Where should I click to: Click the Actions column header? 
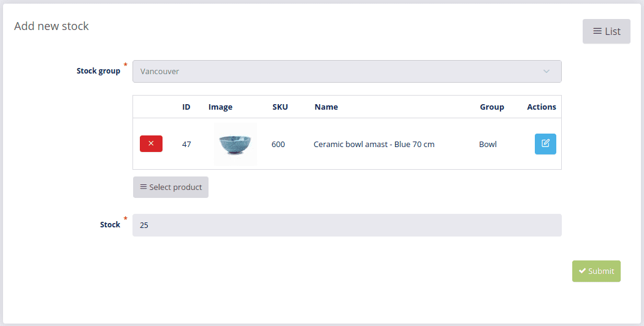tap(542, 107)
